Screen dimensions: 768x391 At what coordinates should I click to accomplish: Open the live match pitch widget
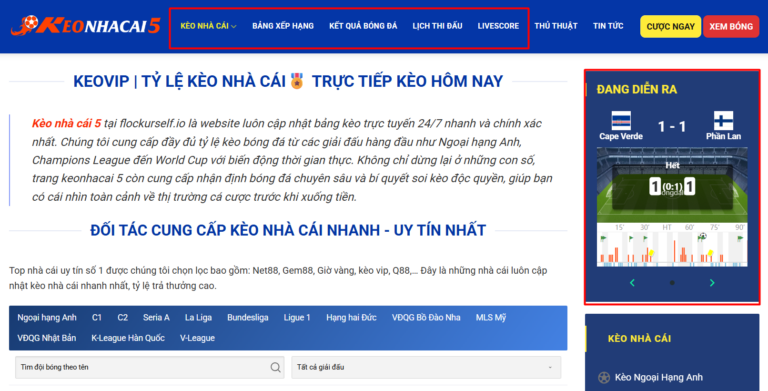672,185
